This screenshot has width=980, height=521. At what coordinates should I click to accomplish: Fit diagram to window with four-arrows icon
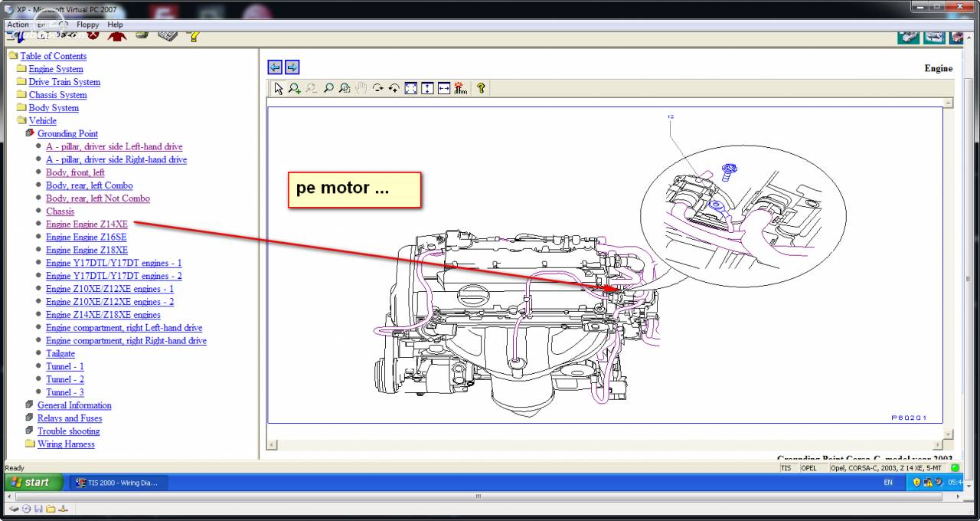click(410, 88)
